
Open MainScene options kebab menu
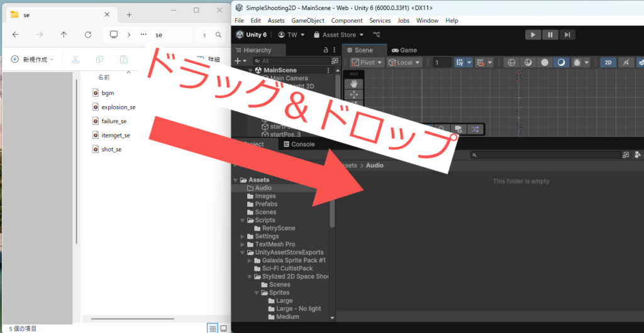click(x=328, y=70)
